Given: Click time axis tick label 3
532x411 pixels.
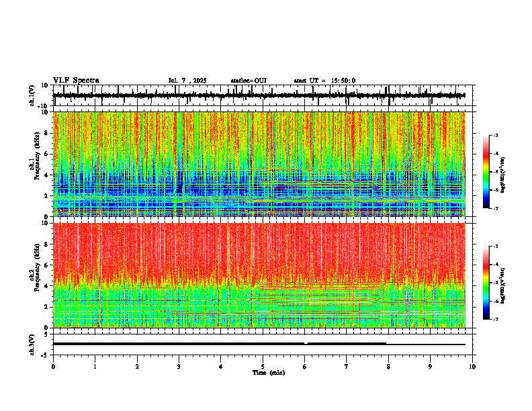Looking at the screenshot, I should tap(179, 367).
